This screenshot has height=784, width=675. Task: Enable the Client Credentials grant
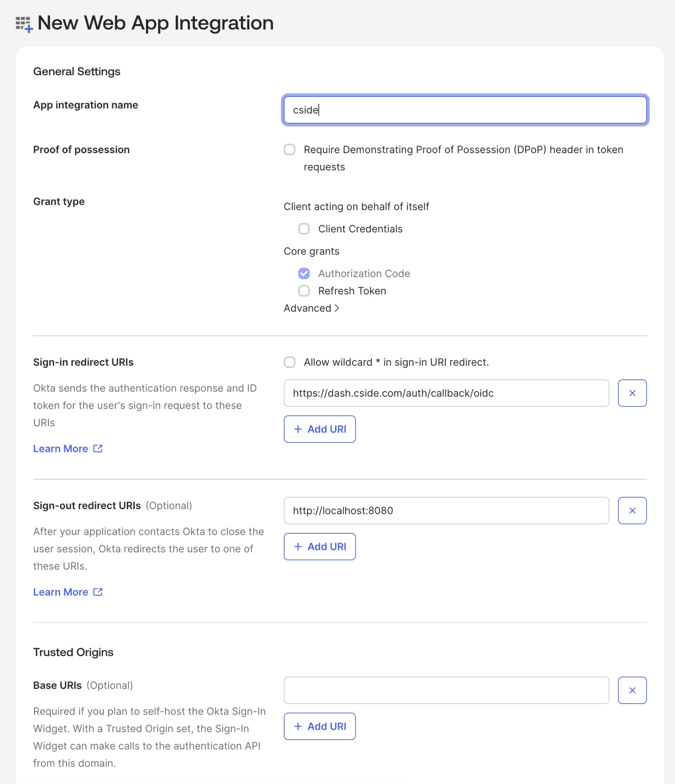pos(304,229)
